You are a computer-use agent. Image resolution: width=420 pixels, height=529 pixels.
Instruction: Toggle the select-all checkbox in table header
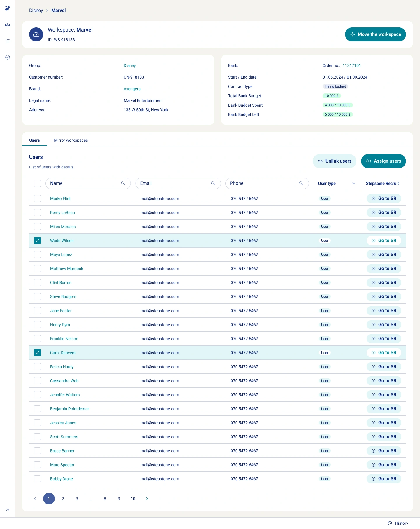coord(37,183)
